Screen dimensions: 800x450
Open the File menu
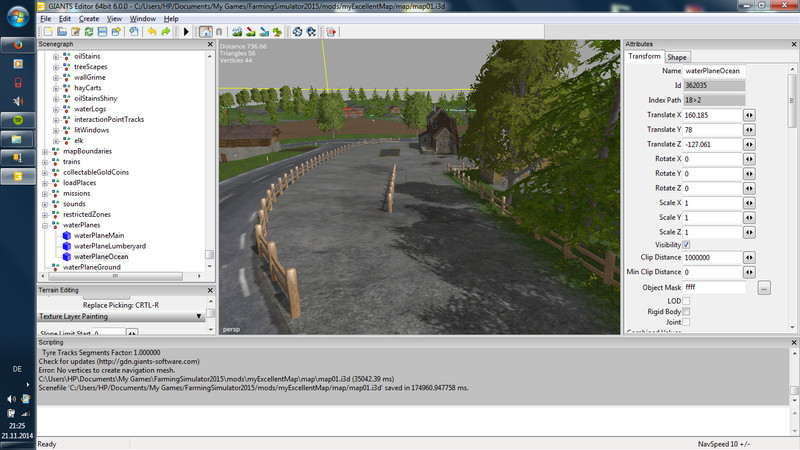coord(45,19)
